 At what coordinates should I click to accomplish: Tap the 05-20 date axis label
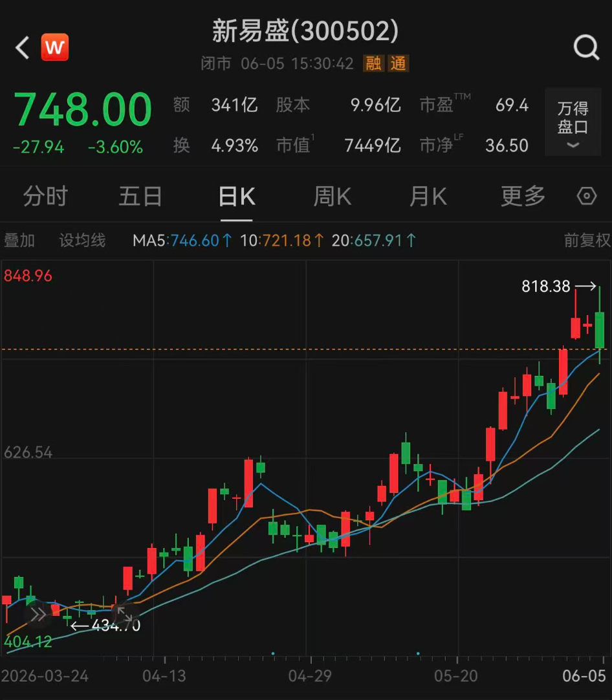tap(455, 676)
